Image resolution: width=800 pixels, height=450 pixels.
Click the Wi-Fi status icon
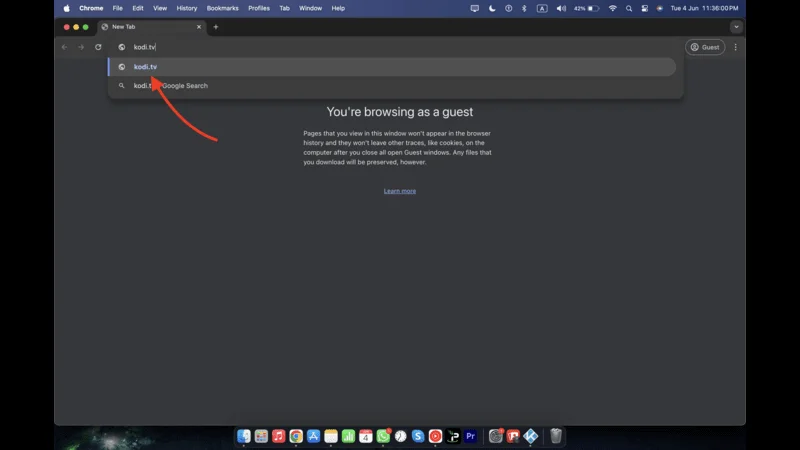[x=613, y=8]
